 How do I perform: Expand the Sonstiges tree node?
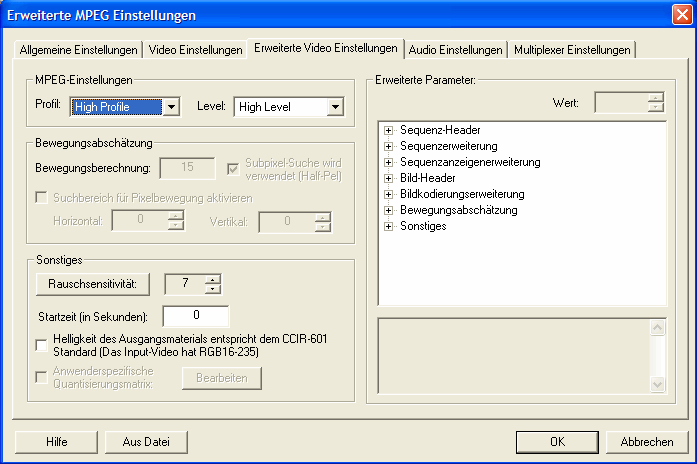click(389, 226)
